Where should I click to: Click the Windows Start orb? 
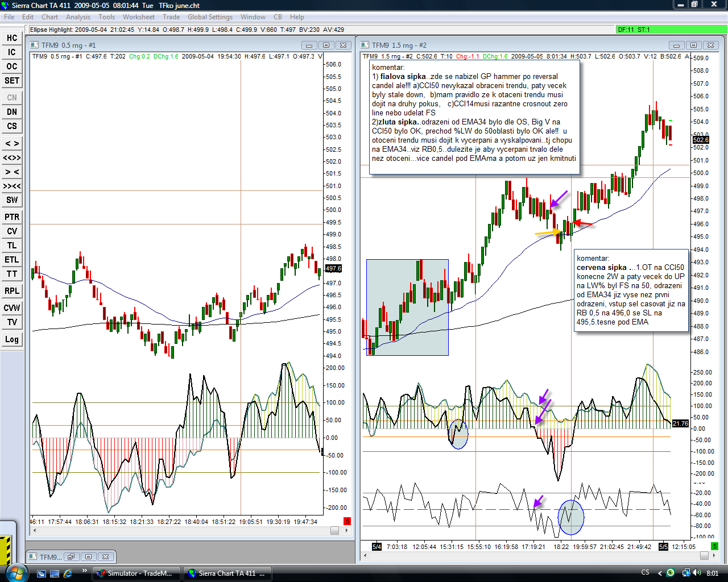tap(15, 572)
